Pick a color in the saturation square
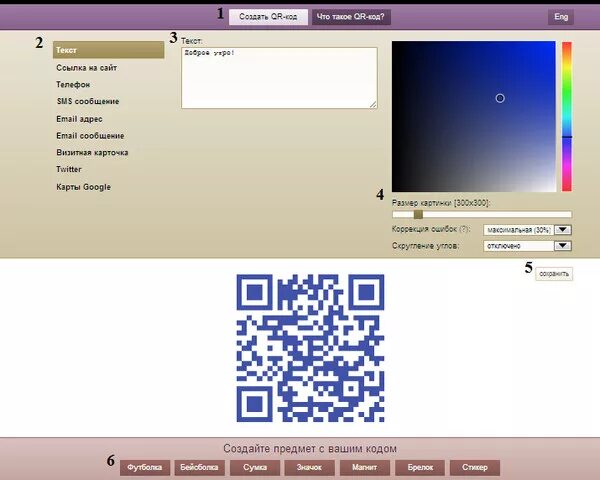 [x=474, y=116]
